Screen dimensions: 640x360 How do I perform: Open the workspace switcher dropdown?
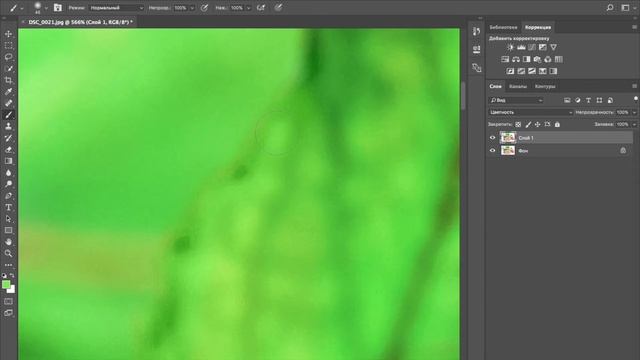click(x=627, y=7)
